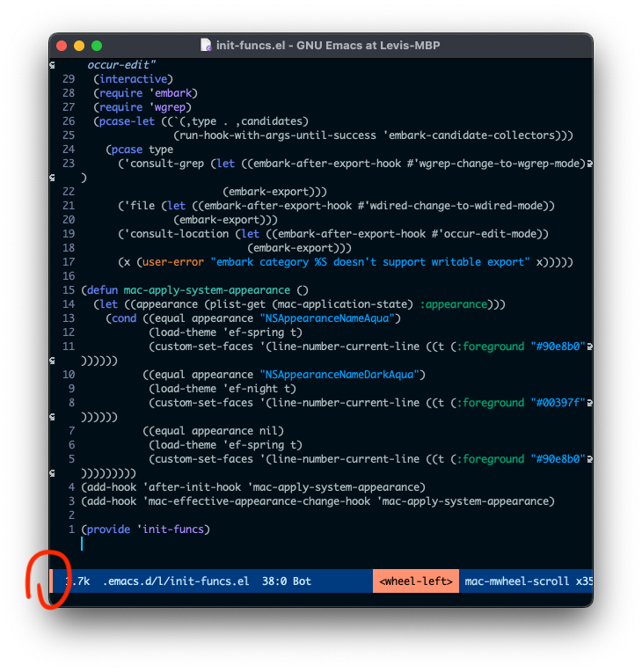Click the line-wrap arrow ending line 8
Image resolution: width=642 pixels, height=672 pixels.
pyautogui.click(x=590, y=403)
